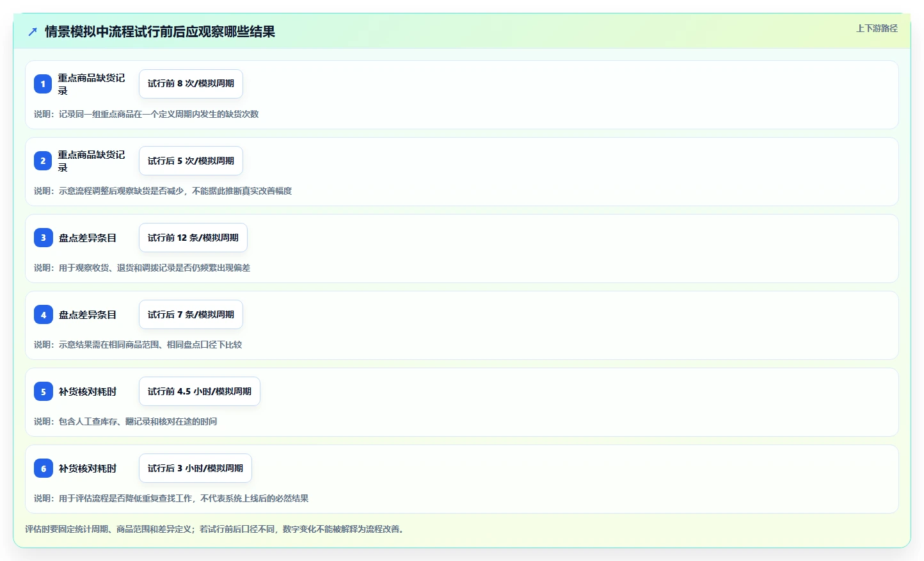924x561 pixels.
Task: Click 重点商品缺货记录 label in item 2
Action: coord(92,161)
